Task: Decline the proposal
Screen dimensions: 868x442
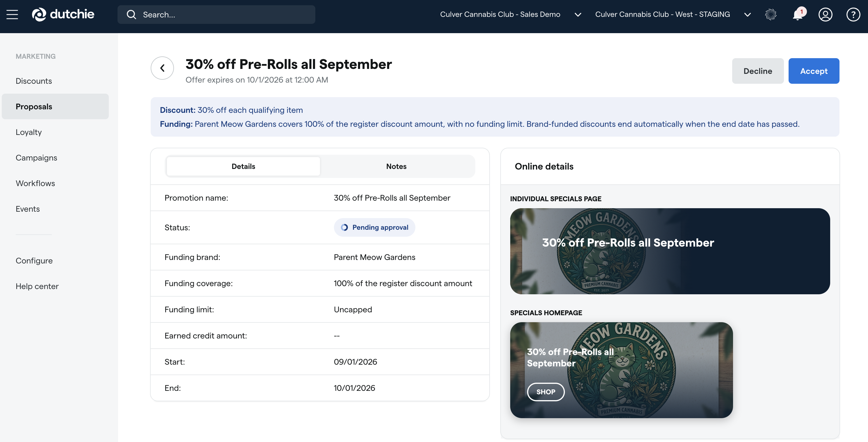Action: [x=758, y=71]
